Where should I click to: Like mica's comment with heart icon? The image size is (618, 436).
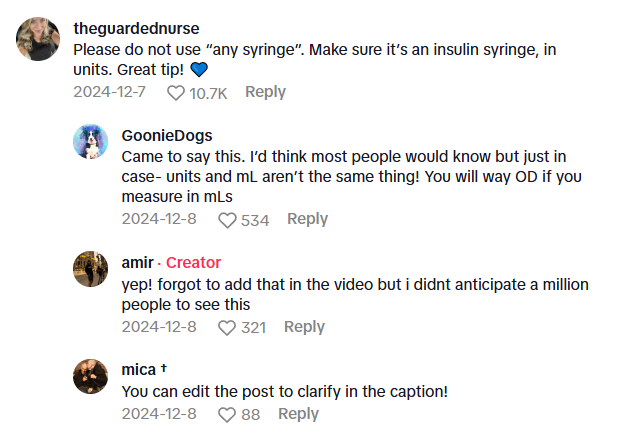click(226, 415)
